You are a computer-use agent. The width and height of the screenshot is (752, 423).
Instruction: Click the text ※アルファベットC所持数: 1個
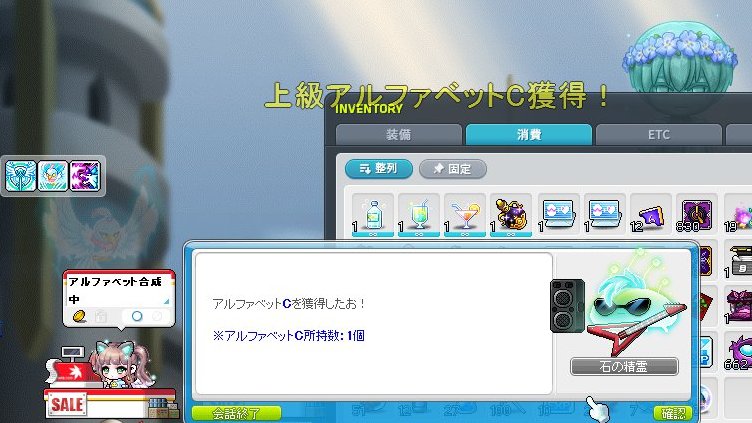(x=288, y=336)
